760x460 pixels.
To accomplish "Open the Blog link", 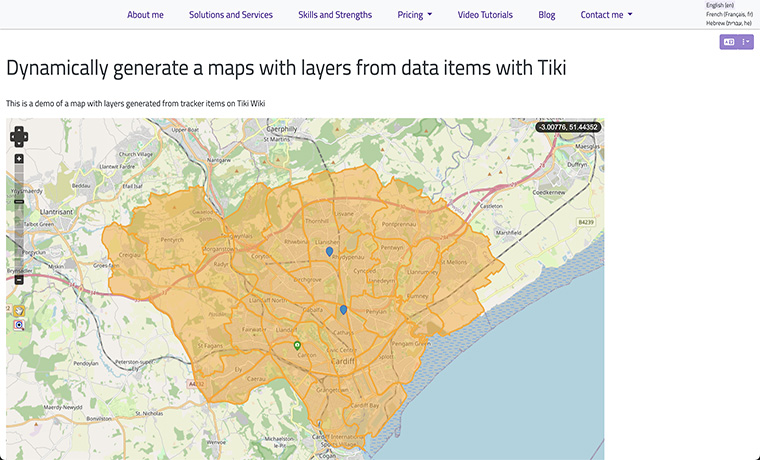I will [x=547, y=15].
